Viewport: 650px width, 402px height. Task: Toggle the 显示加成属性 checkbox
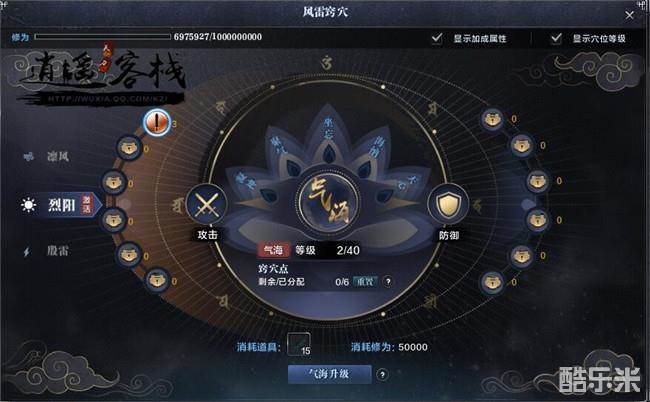(437, 38)
